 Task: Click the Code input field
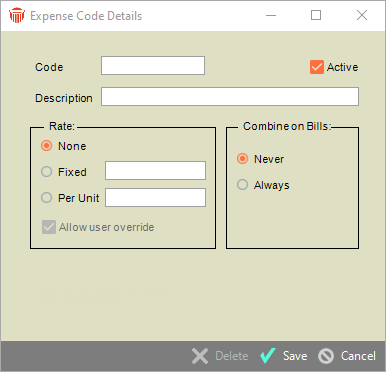click(153, 66)
